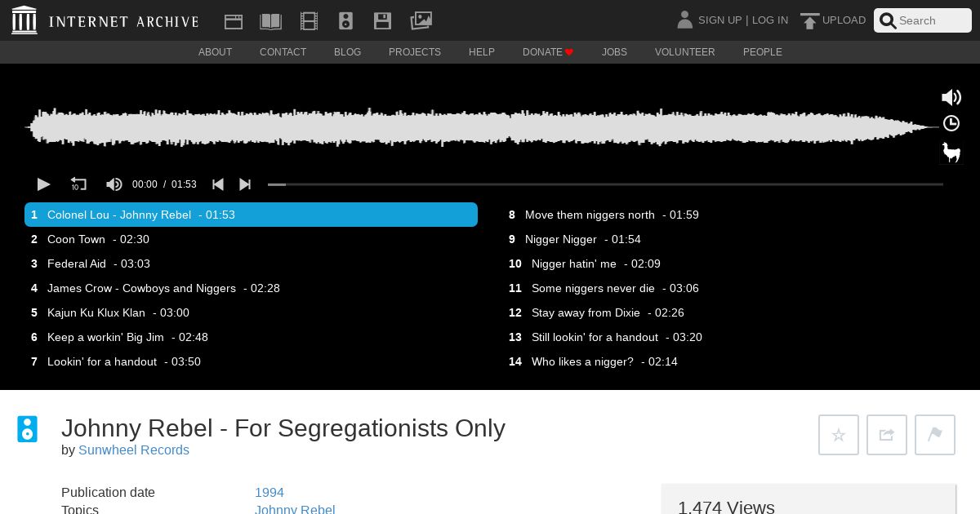Open the Contact menu item

283,52
